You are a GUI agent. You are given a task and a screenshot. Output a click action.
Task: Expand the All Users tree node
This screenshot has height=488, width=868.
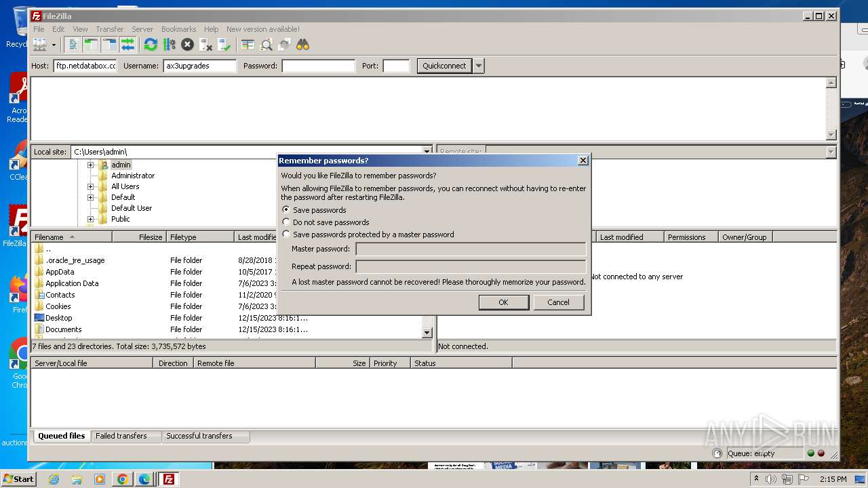coord(90,186)
